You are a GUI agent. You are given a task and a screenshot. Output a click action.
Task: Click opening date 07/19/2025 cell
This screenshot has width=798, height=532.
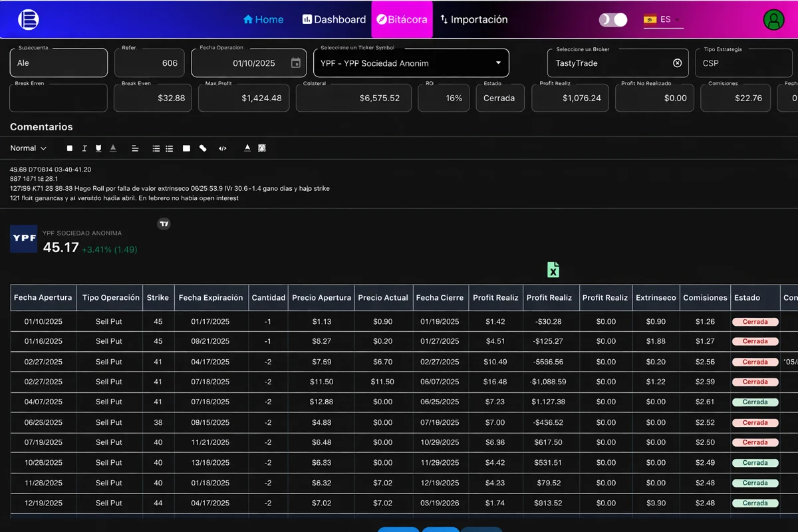43,442
